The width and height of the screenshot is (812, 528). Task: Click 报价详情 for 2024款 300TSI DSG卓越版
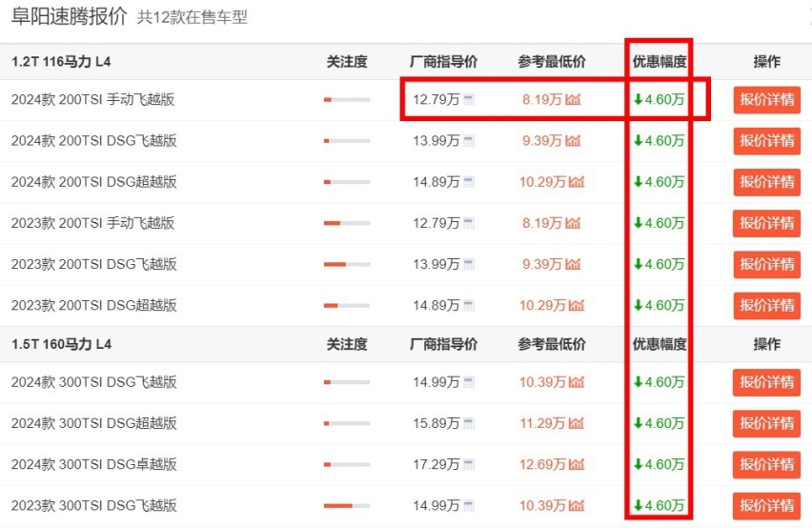point(767,465)
